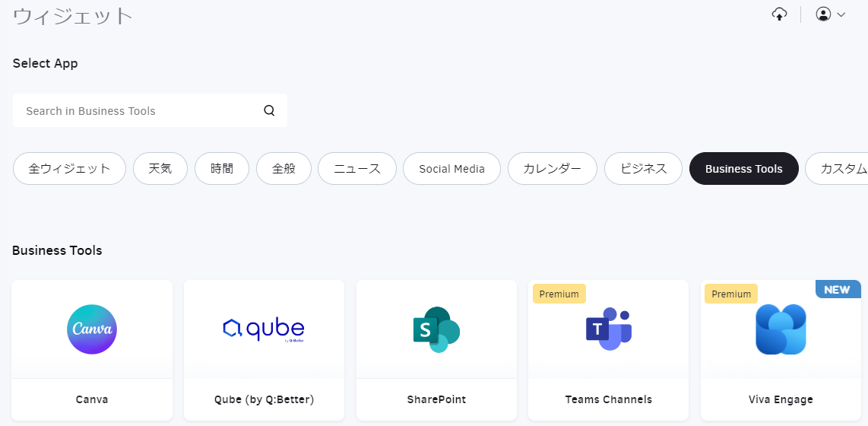Screen dimensions: 868x426
Task: Click the cloud upload icon
Action: pyautogui.click(x=779, y=14)
